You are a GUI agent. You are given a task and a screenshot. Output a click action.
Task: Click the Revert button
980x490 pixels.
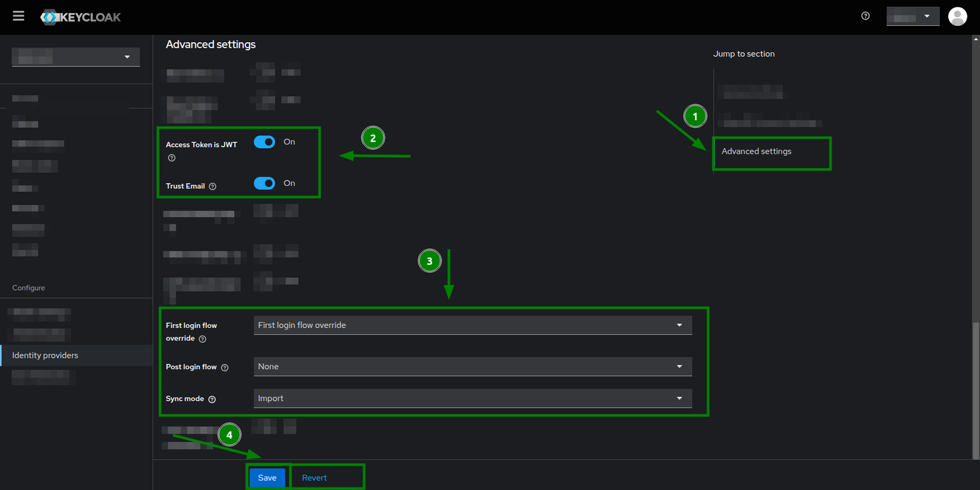(x=314, y=477)
